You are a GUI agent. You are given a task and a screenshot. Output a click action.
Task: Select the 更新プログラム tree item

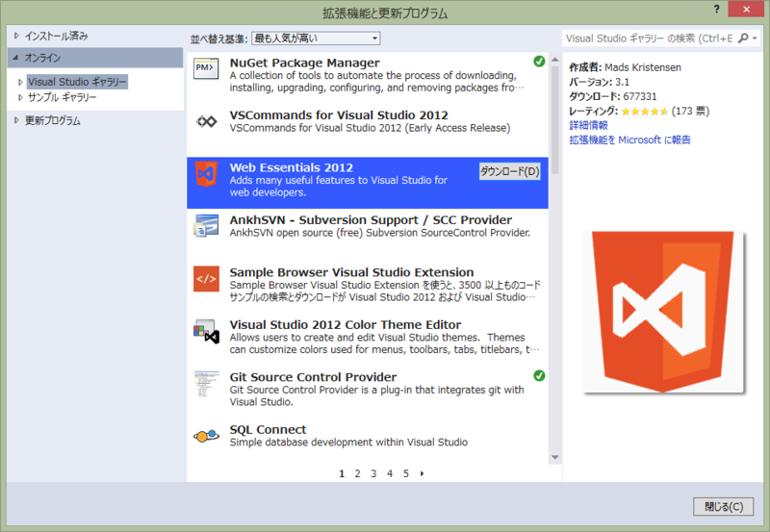click(x=53, y=120)
